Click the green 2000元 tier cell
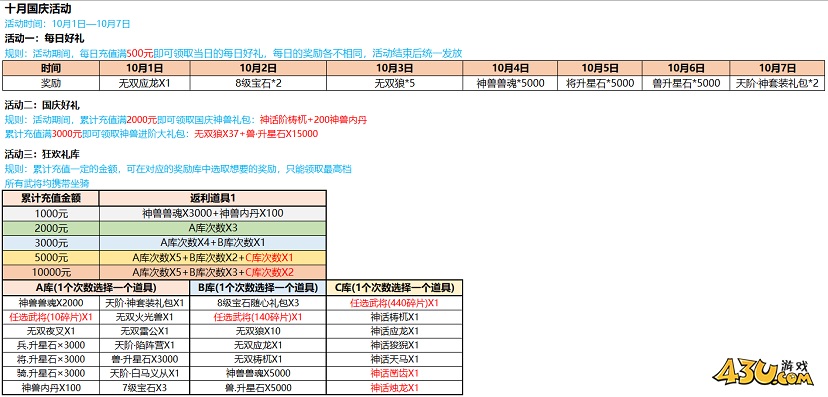828x397 pixels. coord(51,229)
